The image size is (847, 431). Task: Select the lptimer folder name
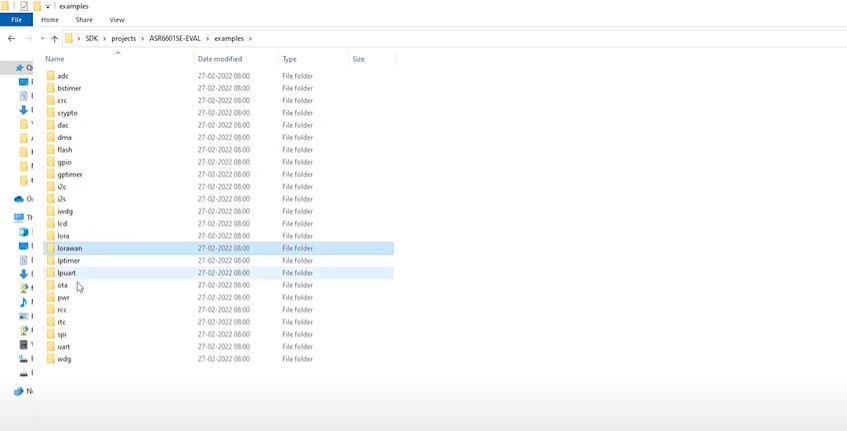pos(69,261)
